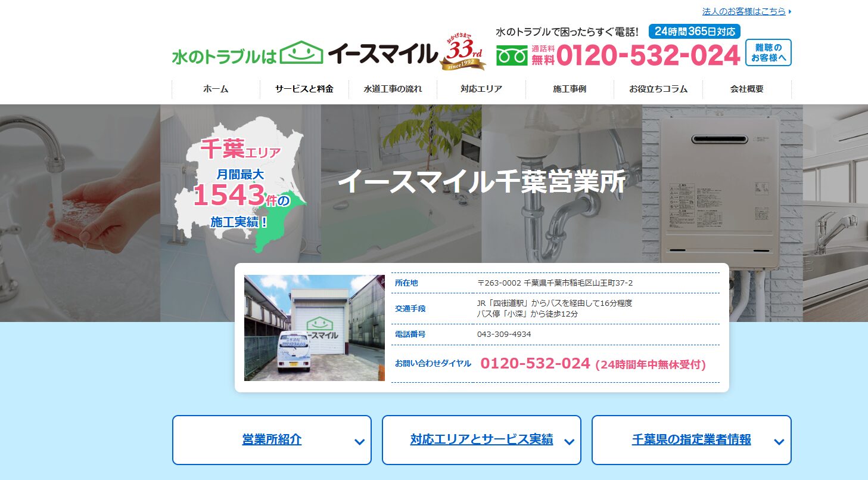Open the サービスと料金 menu

coord(304,89)
